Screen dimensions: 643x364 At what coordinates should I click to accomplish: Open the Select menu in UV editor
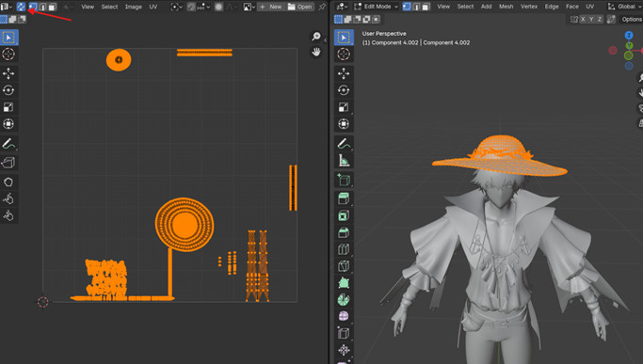point(109,7)
